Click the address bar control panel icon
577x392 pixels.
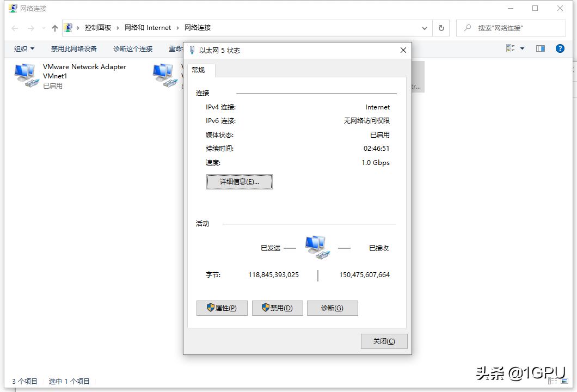[68, 28]
